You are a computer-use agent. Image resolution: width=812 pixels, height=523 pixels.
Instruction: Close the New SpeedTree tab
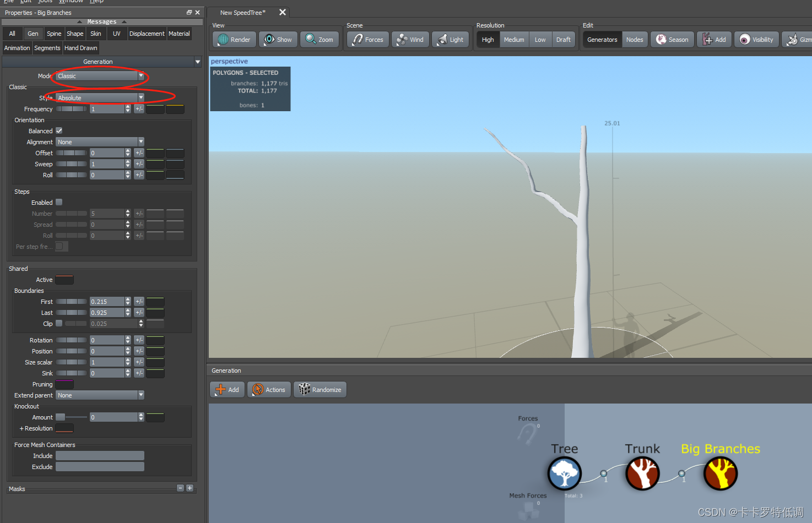pos(283,12)
